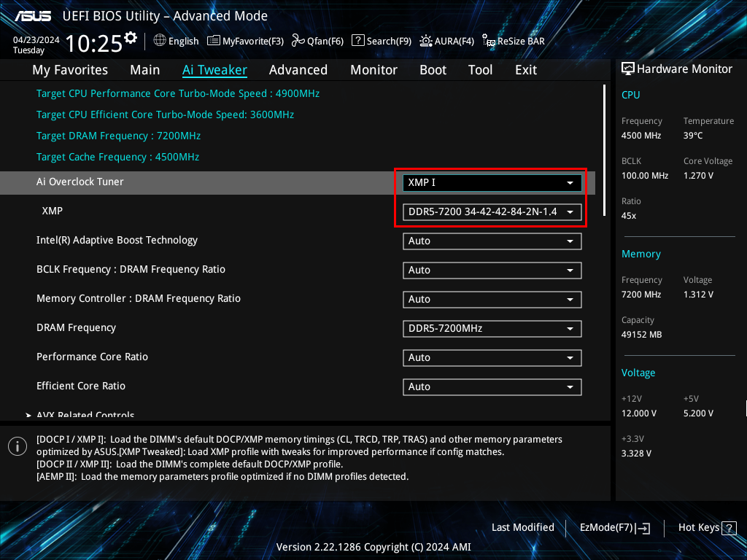Open the Monitor tab
The width and height of the screenshot is (747, 560).
(374, 70)
